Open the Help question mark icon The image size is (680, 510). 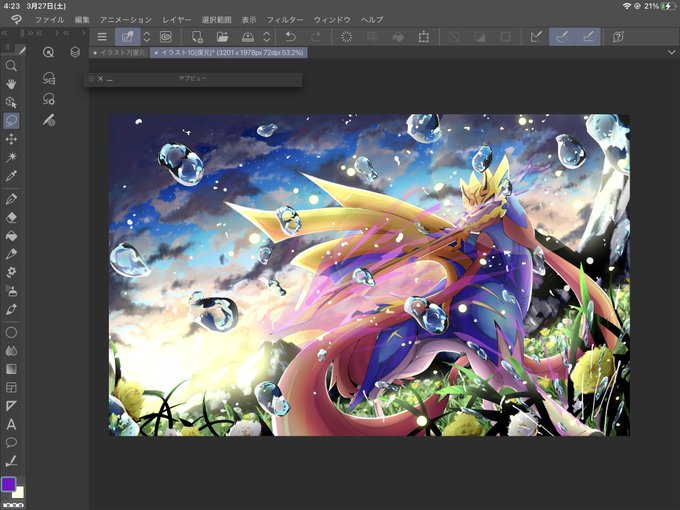(x=618, y=37)
